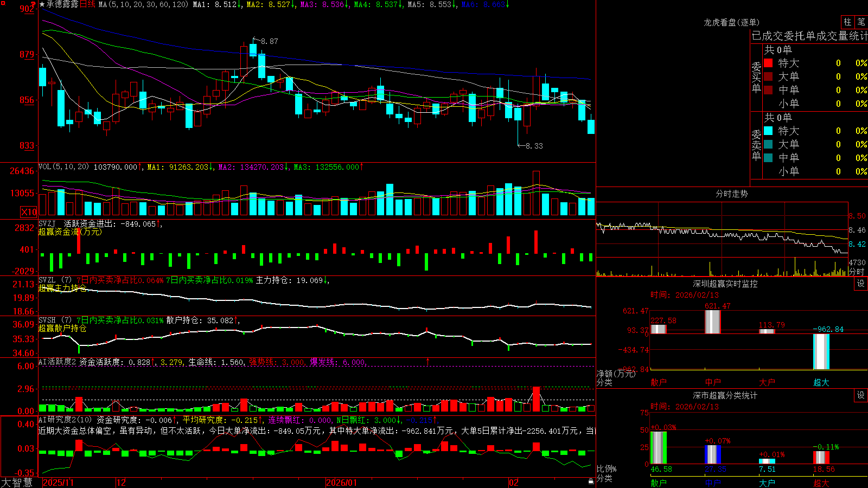This screenshot has height=488, width=868.
Task: Click the 超赢资金流(万元) label
Action: click(70, 232)
